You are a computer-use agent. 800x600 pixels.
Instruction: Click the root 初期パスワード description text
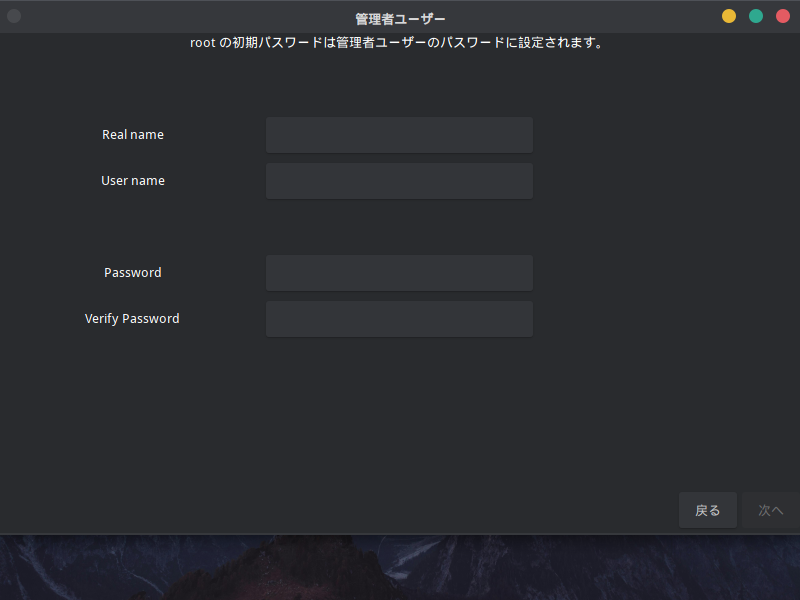[396, 42]
